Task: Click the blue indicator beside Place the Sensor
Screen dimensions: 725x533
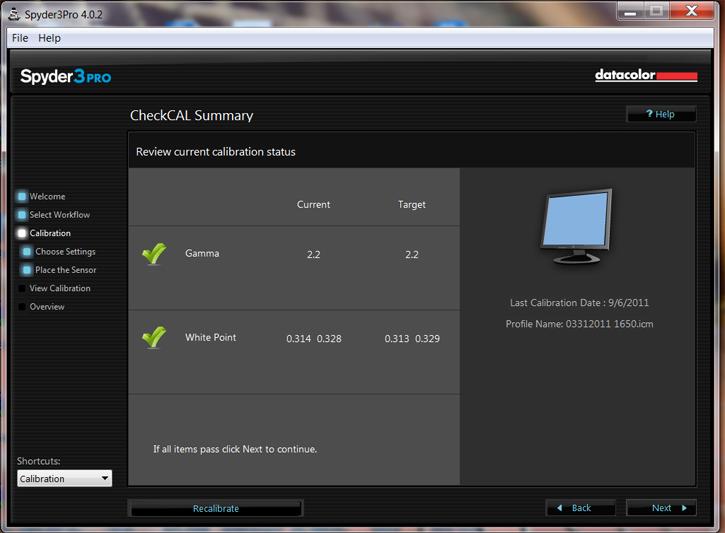Action: (27, 270)
